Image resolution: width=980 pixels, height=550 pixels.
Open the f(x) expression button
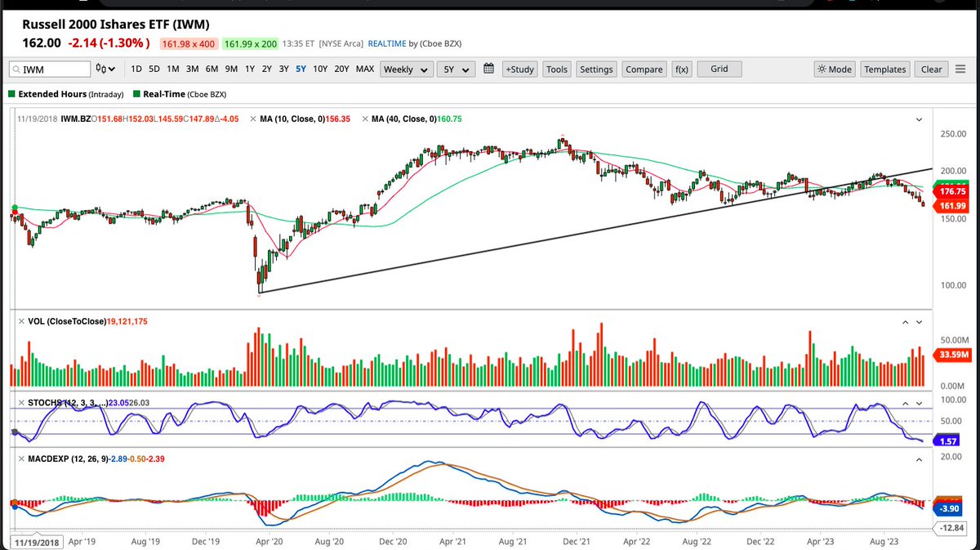coord(681,69)
